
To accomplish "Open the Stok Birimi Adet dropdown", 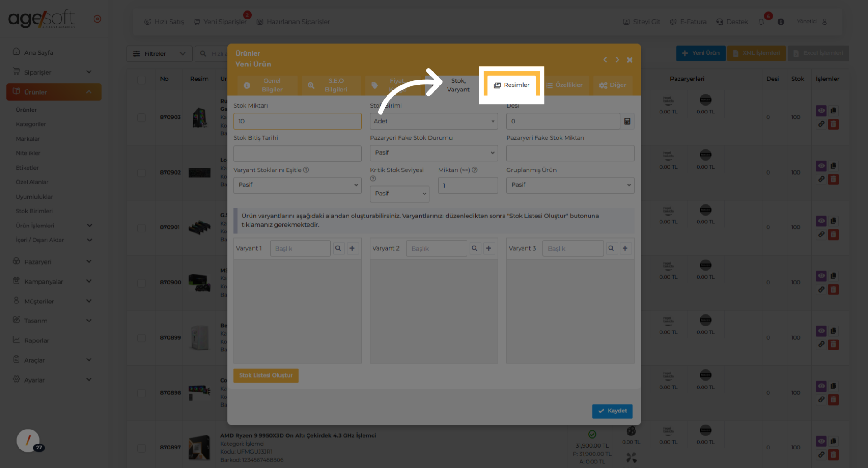I will point(434,121).
